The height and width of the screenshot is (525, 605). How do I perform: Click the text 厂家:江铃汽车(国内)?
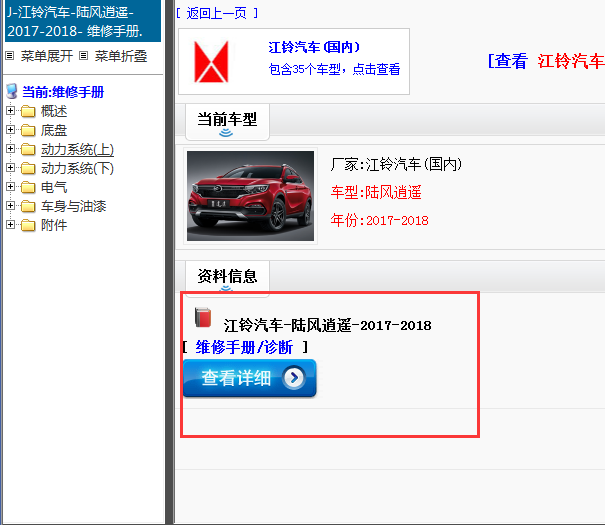pos(396,165)
